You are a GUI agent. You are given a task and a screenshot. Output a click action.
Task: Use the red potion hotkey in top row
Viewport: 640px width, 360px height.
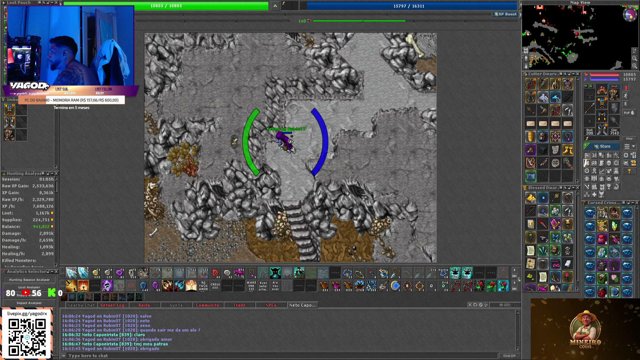pos(215,273)
